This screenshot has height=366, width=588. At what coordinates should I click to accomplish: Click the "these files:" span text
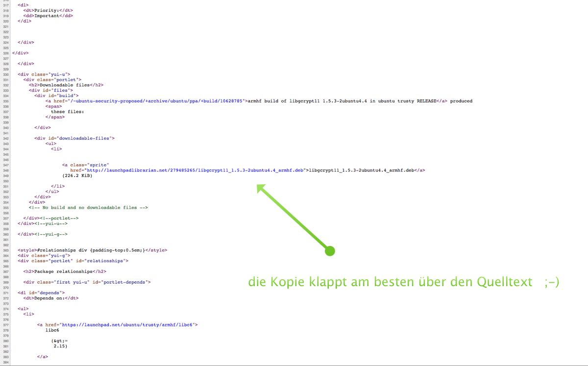tap(67, 112)
